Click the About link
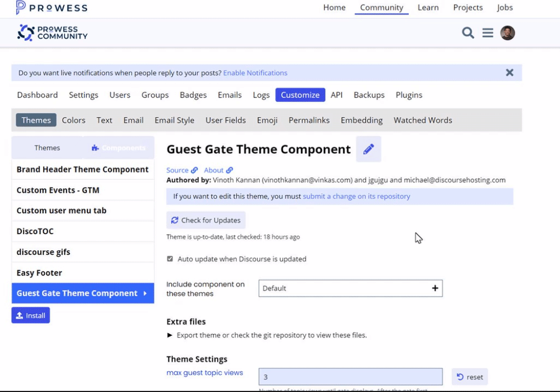 pyautogui.click(x=218, y=170)
